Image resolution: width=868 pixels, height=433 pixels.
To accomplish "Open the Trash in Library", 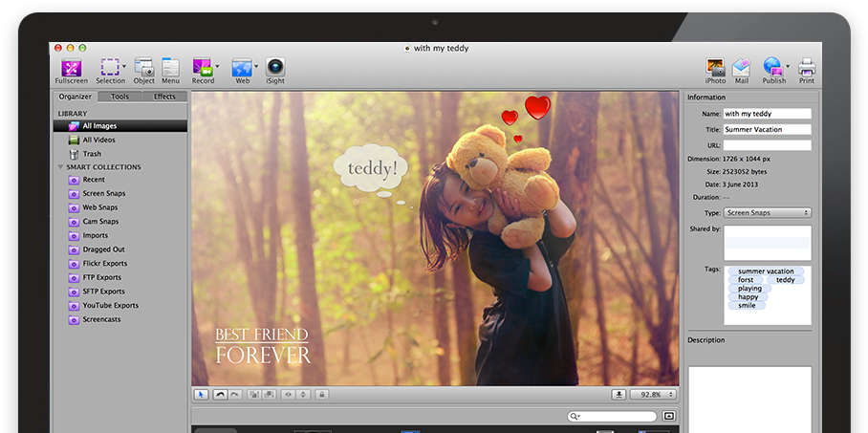I will [120, 154].
